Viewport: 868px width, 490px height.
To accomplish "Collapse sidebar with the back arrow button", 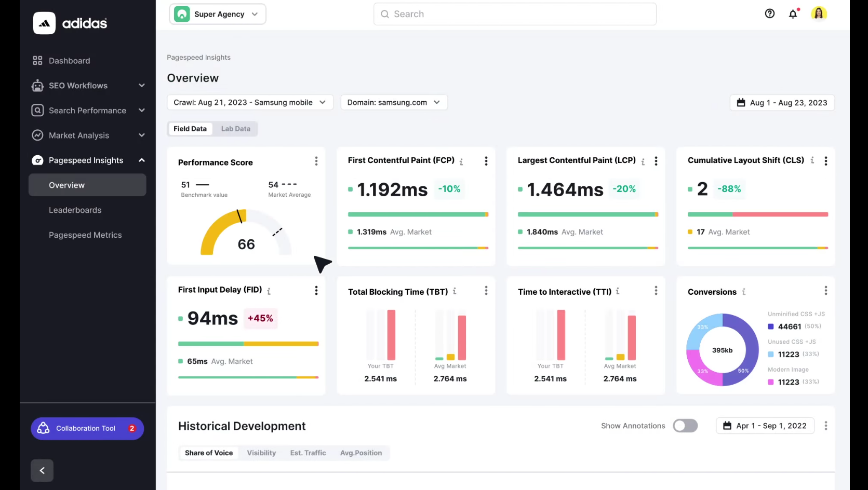I will [x=42, y=470].
